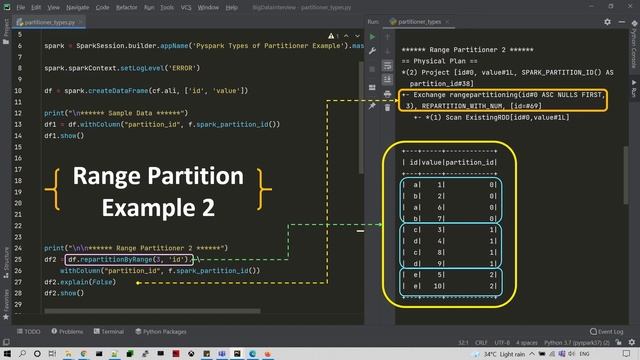
Task: Clear all console output with trash icon
Action: [387, 108]
